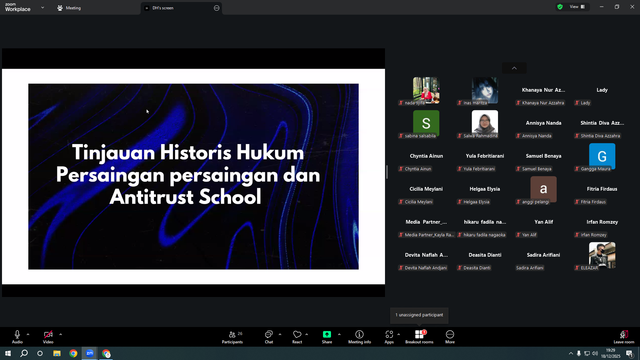This screenshot has height=360, width=640.
Task: Click hikaru fadila nagaoka participant tile
Action: (485, 224)
